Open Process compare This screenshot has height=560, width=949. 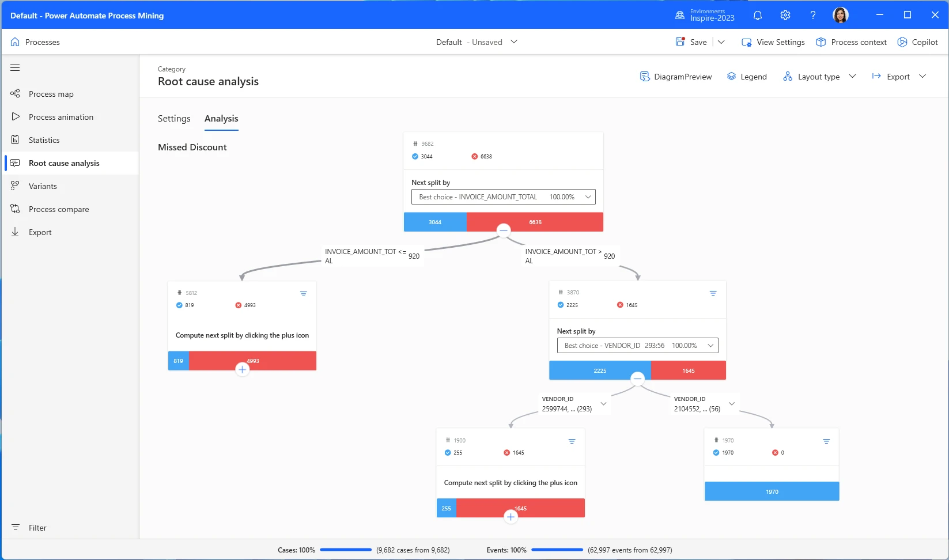click(x=59, y=209)
